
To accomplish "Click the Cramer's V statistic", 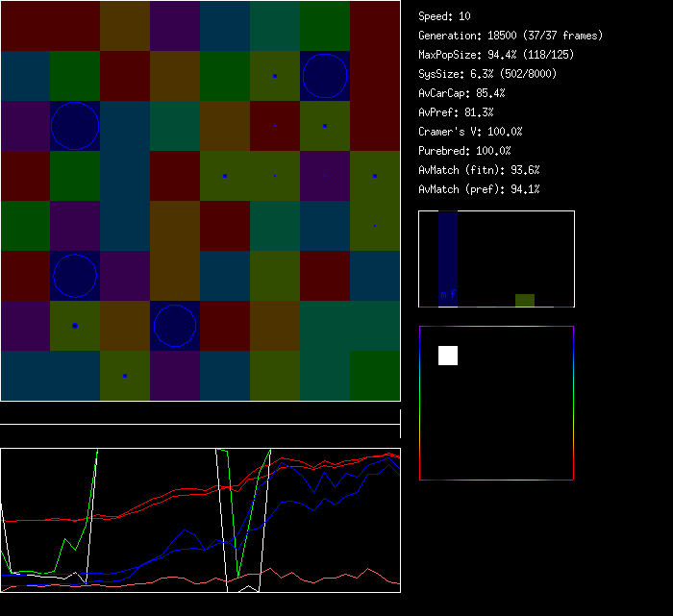I will 470,132.
